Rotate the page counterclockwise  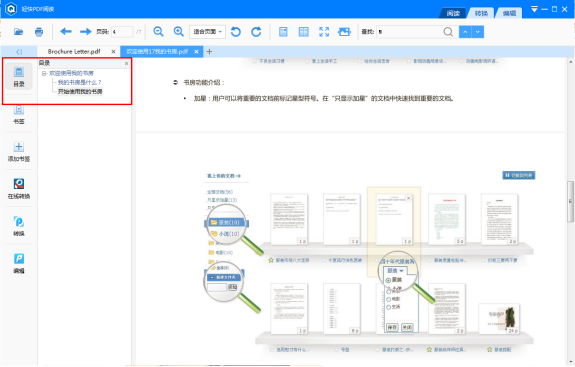(236, 32)
